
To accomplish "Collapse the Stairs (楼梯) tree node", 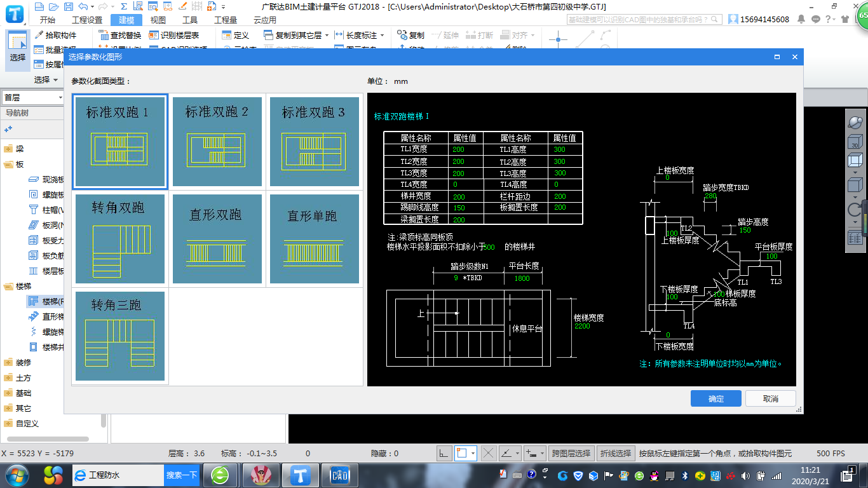I will [x=8, y=286].
